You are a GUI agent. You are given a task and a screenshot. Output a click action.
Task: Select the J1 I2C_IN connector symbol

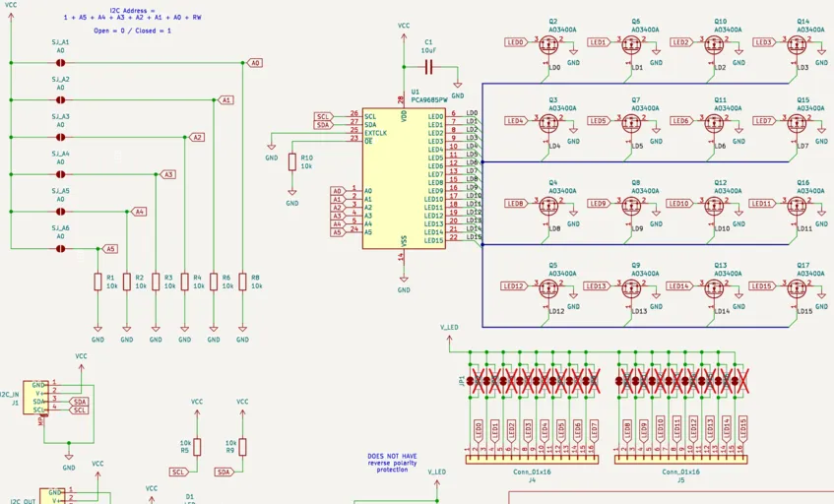(x=35, y=397)
